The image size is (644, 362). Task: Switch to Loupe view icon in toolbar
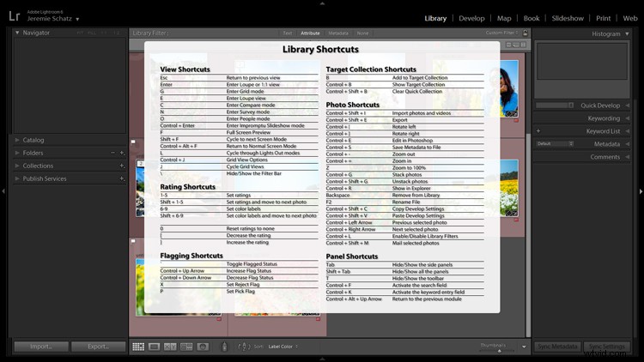click(x=154, y=347)
